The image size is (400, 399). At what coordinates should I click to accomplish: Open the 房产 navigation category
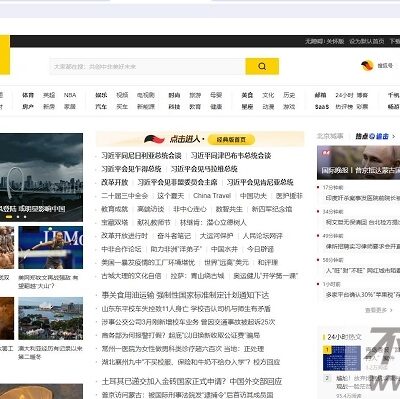(x=28, y=107)
